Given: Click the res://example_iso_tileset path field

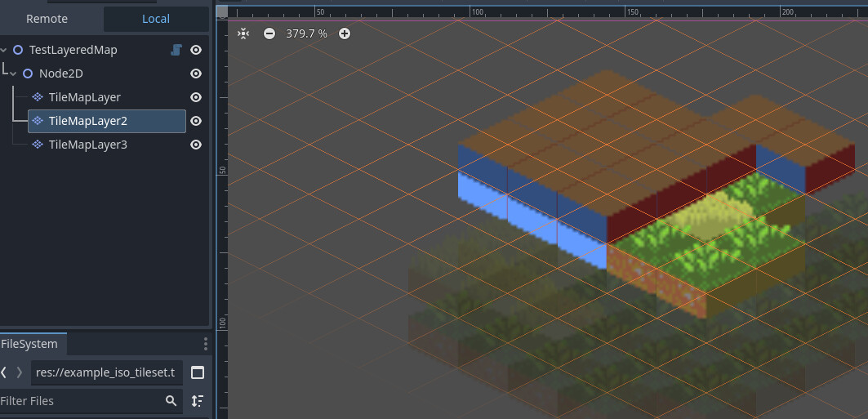Looking at the screenshot, I should pos(107,372).
